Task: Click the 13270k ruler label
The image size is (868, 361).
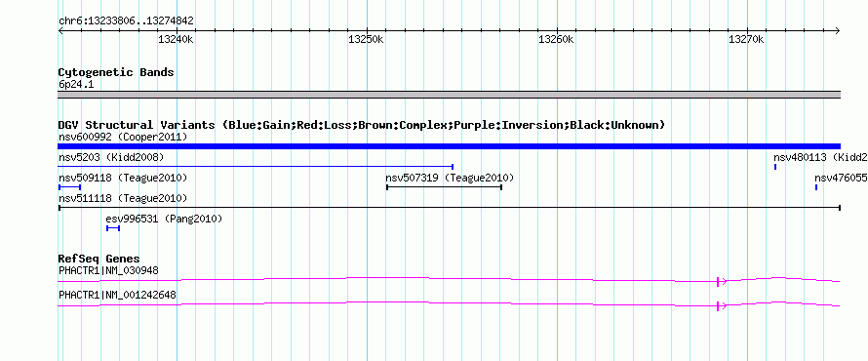Action: 746,39
